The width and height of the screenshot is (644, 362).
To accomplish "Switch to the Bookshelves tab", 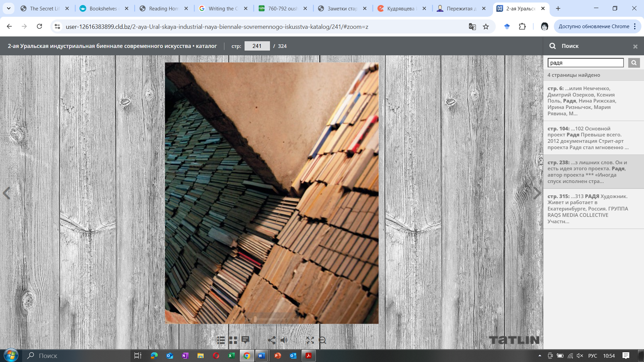I will pos(103,8).
